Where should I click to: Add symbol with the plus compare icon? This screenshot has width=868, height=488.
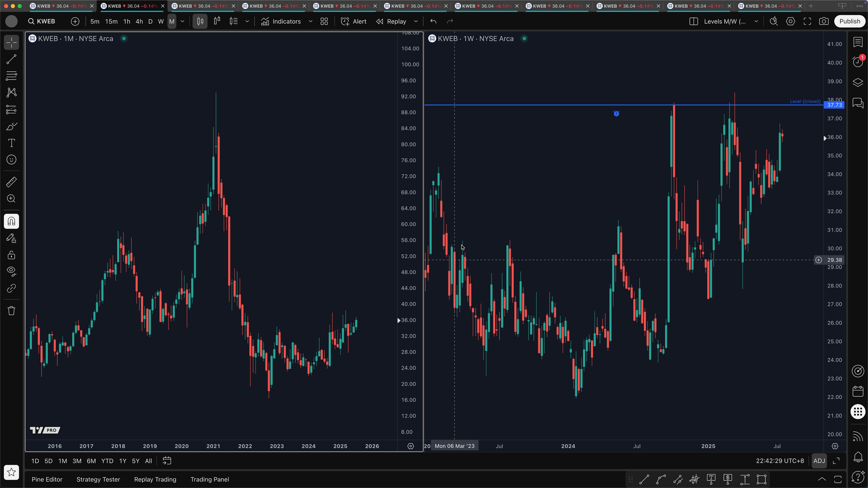pos(75,21)
